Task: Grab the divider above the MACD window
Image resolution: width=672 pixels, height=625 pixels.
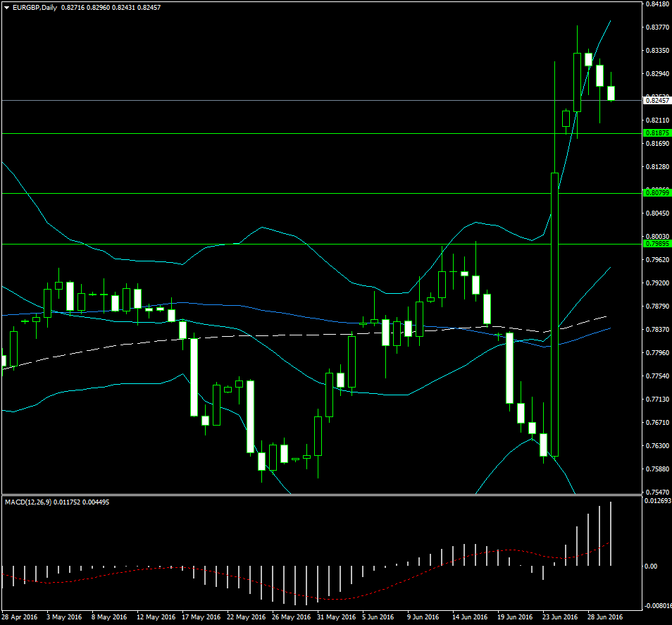Action: [x=320, y=494]
